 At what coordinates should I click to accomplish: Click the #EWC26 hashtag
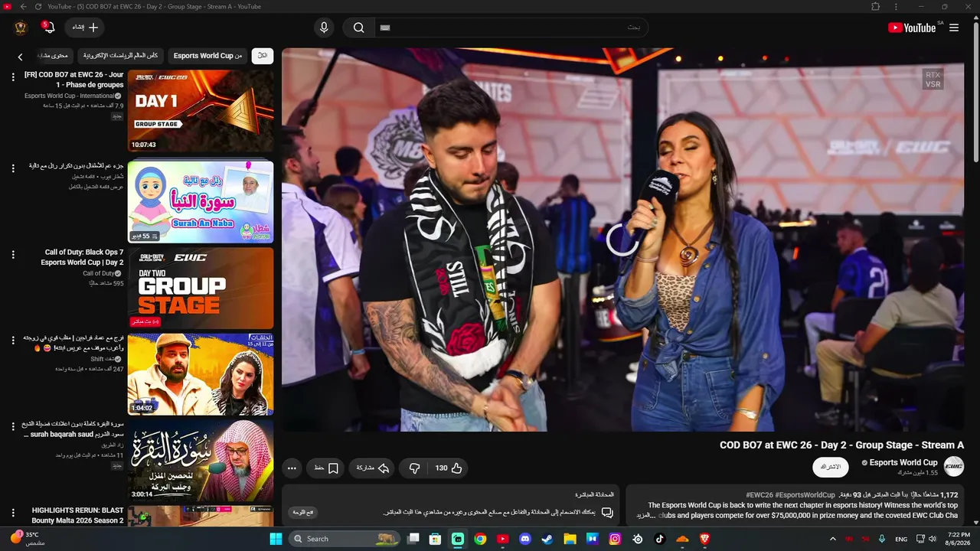[x=759, y=495]
